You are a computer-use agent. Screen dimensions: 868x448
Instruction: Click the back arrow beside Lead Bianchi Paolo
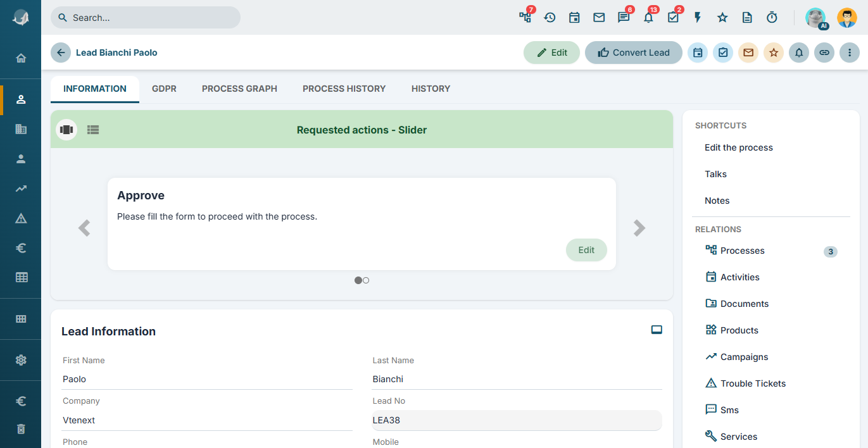click(61, 53)
